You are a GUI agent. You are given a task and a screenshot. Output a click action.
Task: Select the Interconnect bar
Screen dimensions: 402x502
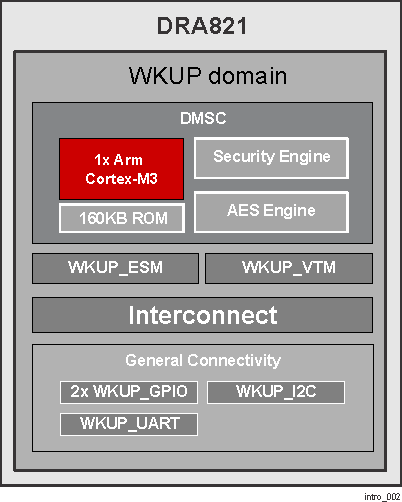point(203,315)
